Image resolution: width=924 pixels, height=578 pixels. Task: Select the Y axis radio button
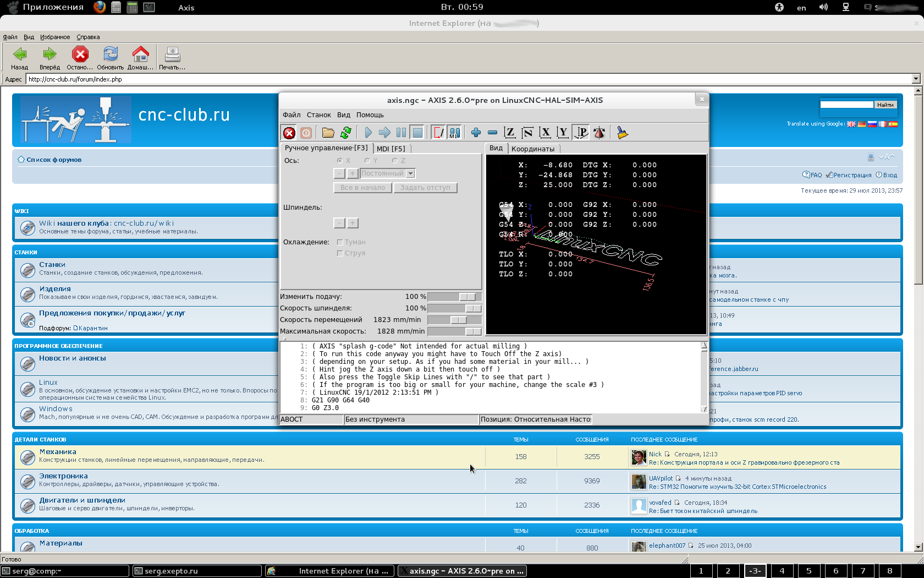point(367,161)
